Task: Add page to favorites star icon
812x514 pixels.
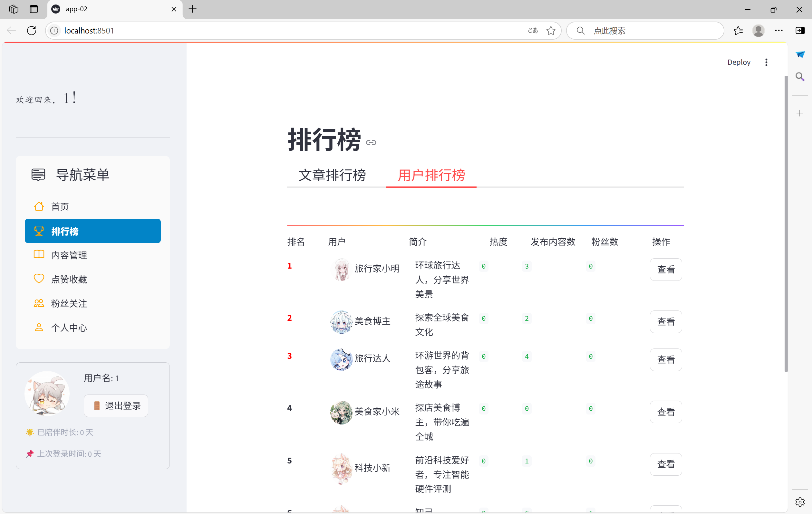Action: (551, 31)
